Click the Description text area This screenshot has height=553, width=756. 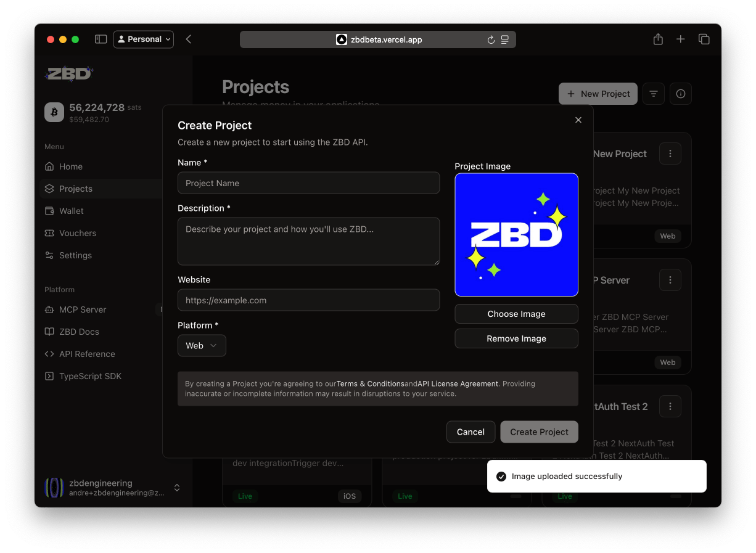pyautogui.click(x=308, y=242)
